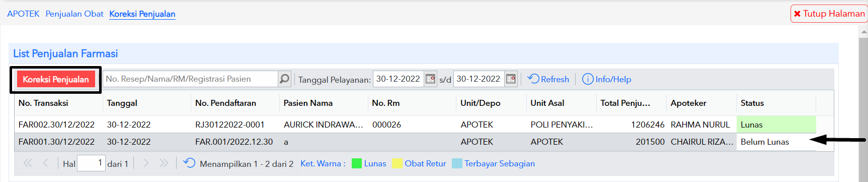Click patient AURICK INDRAWA... cell
The width and height of the screenshot is (868, 182).
click(x=324, y=125)
